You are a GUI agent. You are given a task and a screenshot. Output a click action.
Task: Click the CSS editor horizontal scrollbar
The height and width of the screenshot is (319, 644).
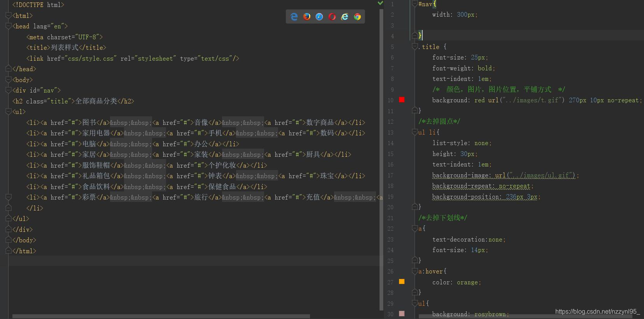526,316
